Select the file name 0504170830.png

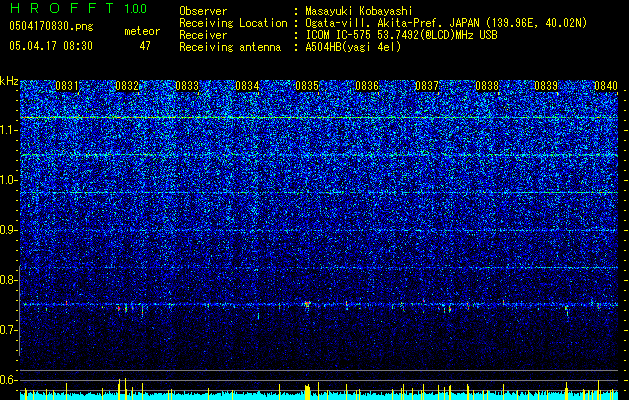click(51, 26)
